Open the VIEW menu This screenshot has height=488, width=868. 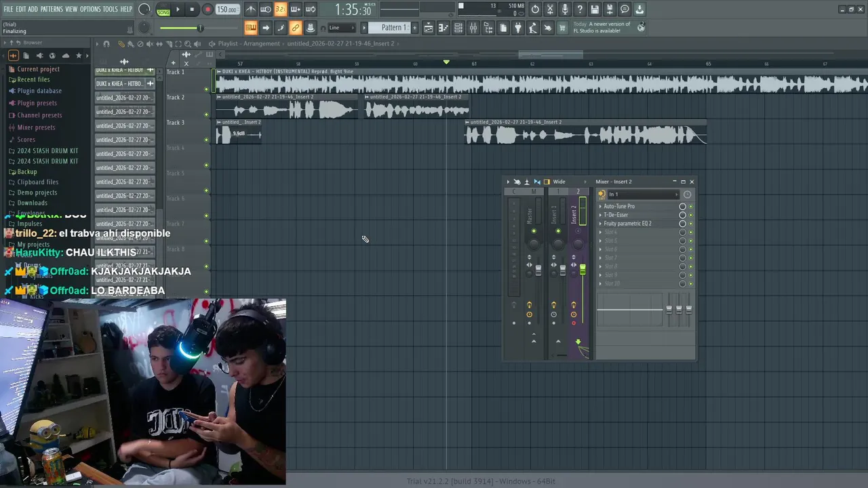coord(71,9)
